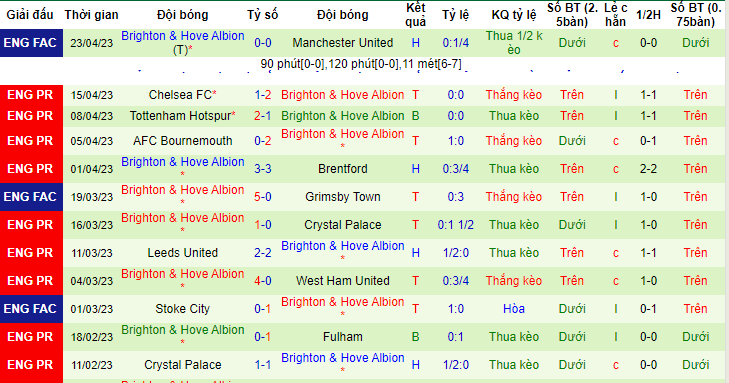The height and width of the screenshot is (383, 729).
Task: Click the 1-2 score of Chelsea match
Action: pyautogui.click(x=263, y=95)
